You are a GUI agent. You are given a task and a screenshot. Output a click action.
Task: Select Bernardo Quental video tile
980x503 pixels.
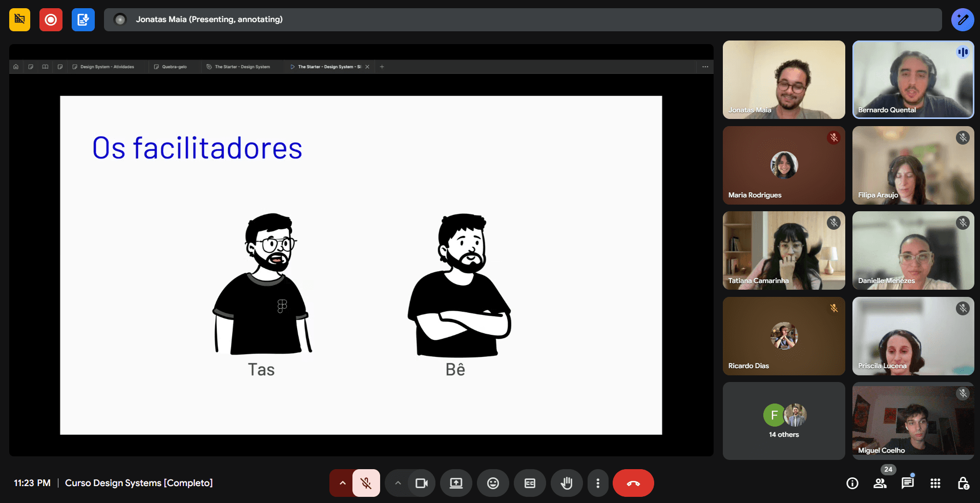(913, 79)
